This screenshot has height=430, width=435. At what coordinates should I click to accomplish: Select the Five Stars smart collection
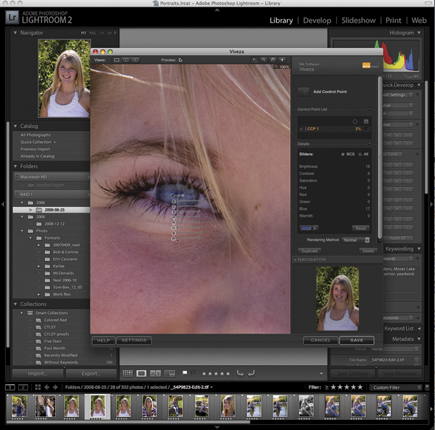(53, 341)
